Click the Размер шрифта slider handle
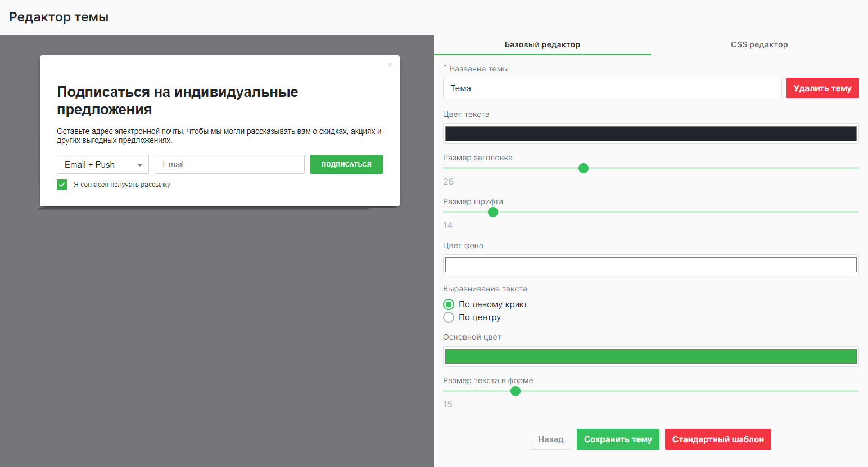This screenshot has width=868, height=467. [x=493, y=212]
